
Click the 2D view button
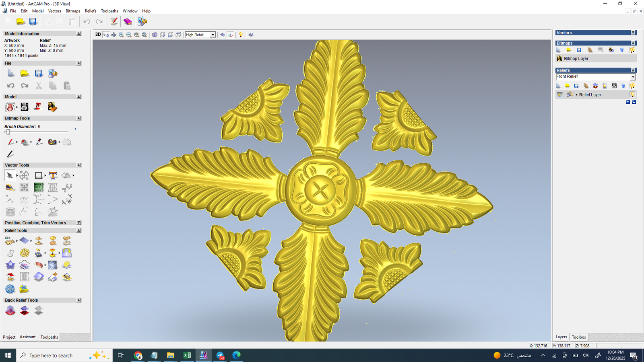[x=98, y=35]
